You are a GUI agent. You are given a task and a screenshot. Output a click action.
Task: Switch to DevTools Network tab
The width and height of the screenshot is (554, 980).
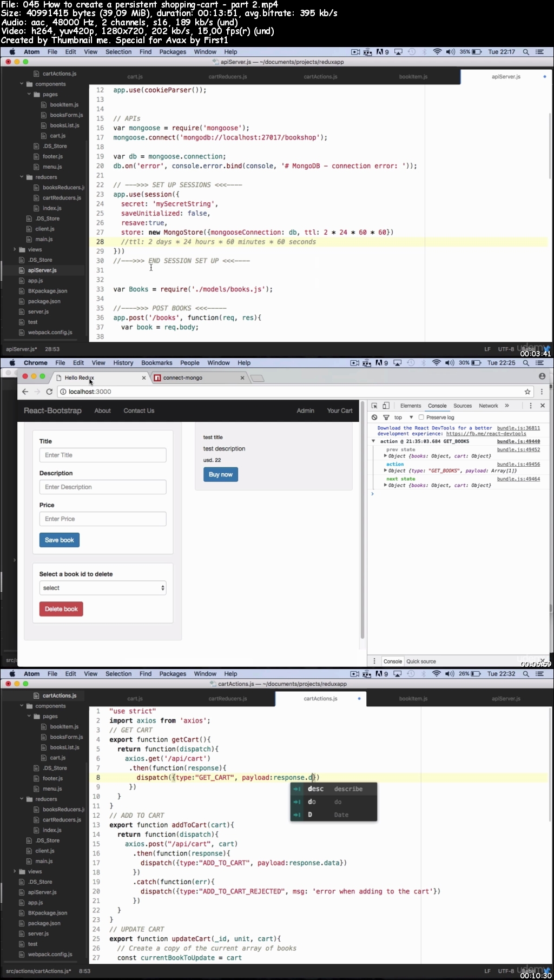tap(489, 406)
